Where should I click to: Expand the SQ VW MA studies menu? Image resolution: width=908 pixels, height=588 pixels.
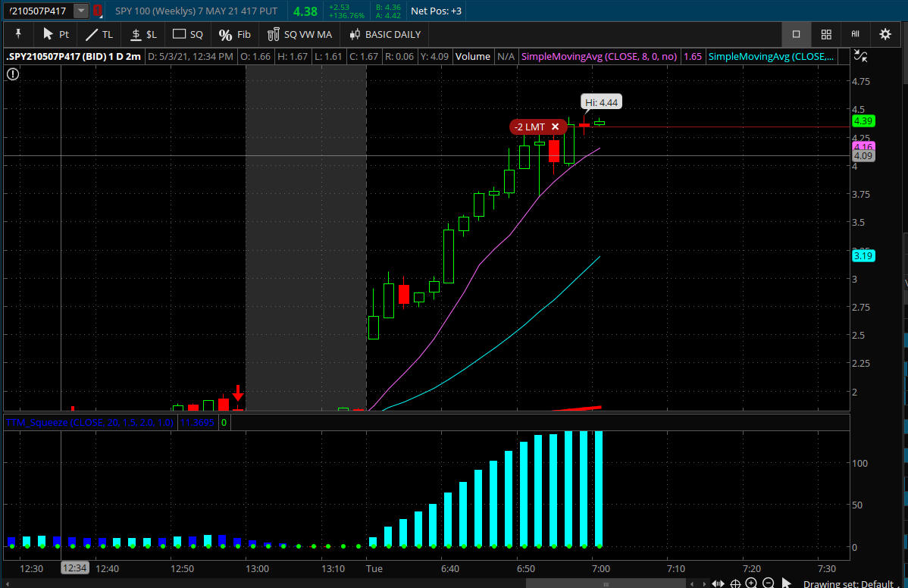pyautogui.click(x=300, y=34)
